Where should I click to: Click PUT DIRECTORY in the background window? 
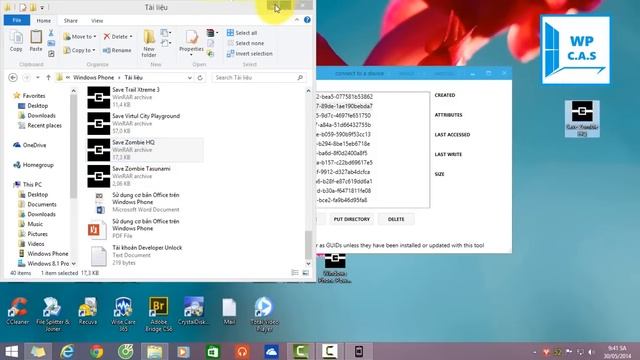coord(351,219)
